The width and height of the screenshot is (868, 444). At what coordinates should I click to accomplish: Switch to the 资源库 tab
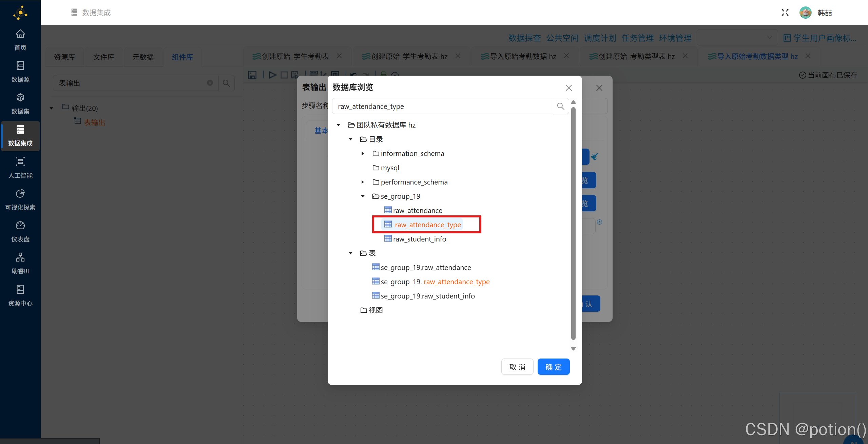64,57
